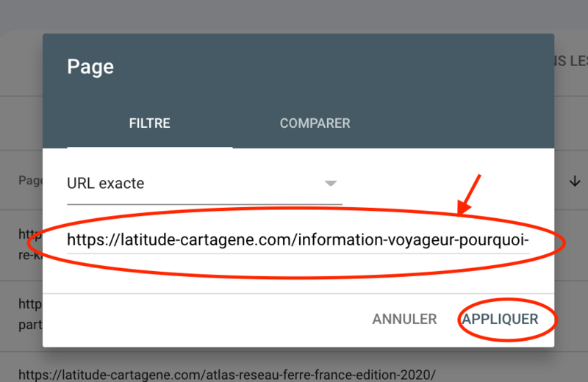Open the COMPARER tab
The height and width of the screenshot is (382, 588).
[315, 123]
